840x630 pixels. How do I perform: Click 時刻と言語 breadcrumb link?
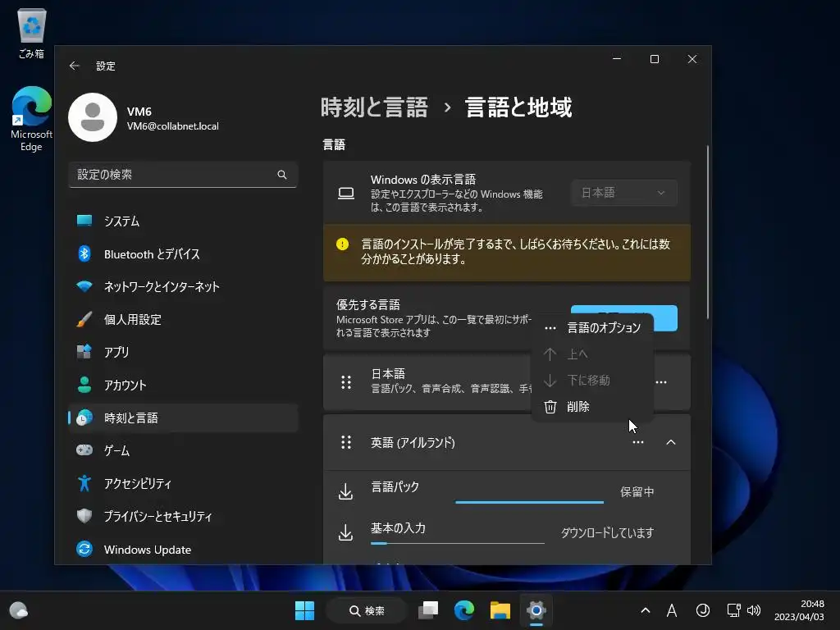point(374,107)
